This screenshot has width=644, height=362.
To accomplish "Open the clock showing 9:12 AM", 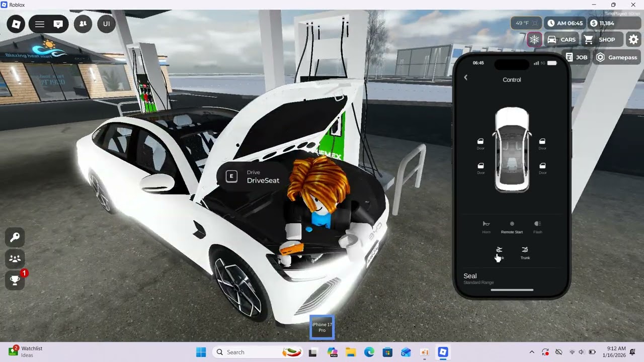I will tap(614, 352).
